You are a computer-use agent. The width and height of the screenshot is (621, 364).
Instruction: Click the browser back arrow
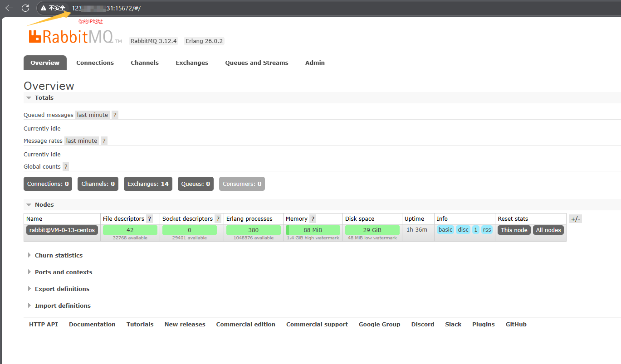(9, 8)
